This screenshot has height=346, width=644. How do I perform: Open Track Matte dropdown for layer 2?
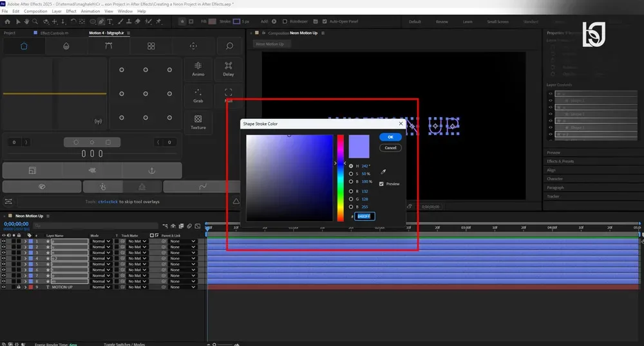(137, 247)
